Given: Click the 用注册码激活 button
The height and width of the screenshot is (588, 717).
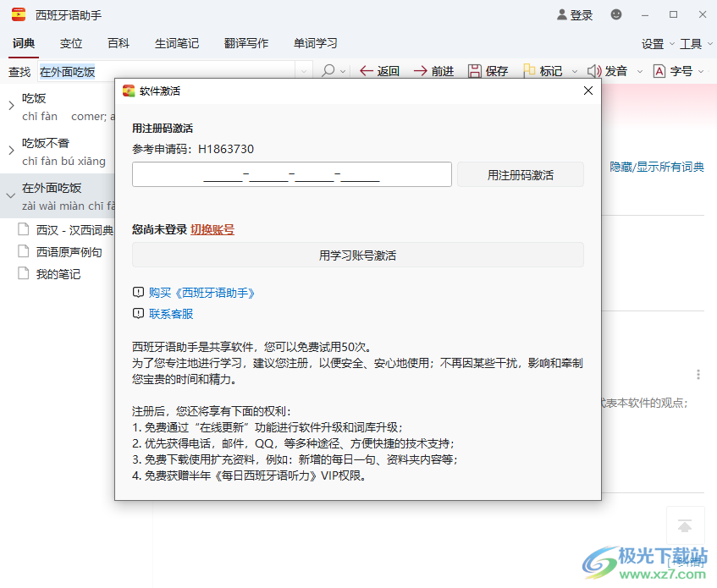Looking at the screenshot, I should (x=521, y=174).
